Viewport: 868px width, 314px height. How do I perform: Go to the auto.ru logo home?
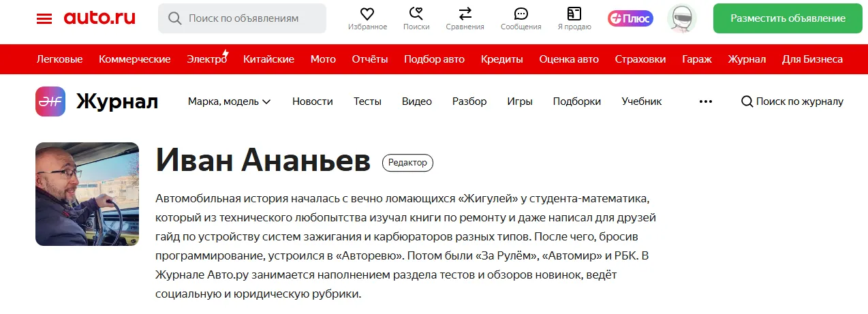pyautogui.click(x=99, y=18)
